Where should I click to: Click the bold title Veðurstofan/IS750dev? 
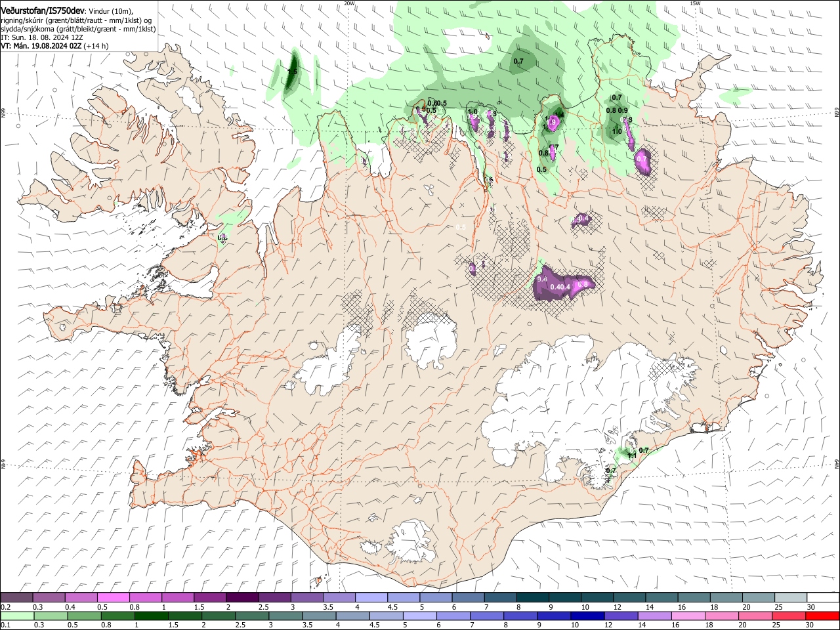[43, 11]
